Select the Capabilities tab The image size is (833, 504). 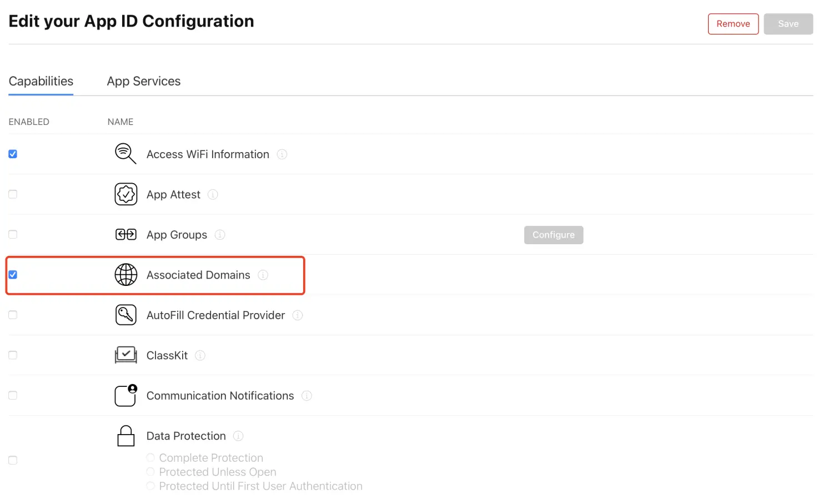click(41, 81)
